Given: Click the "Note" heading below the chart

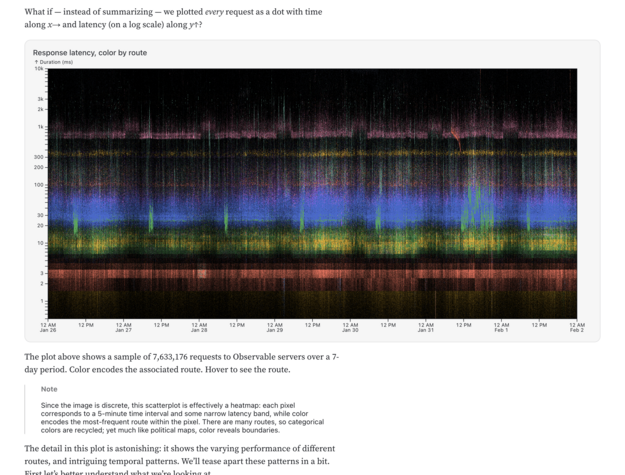Looking at the screenshot, I should tap(49, 389).
